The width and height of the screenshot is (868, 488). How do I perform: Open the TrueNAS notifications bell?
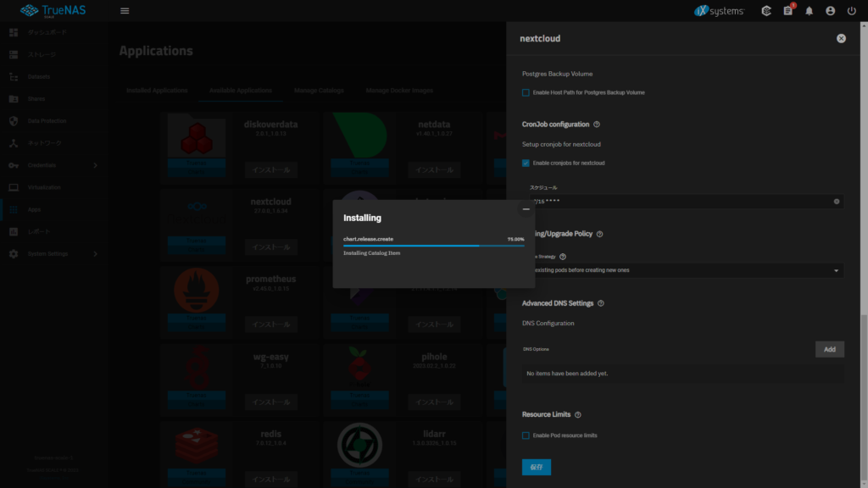coord(810,11)
